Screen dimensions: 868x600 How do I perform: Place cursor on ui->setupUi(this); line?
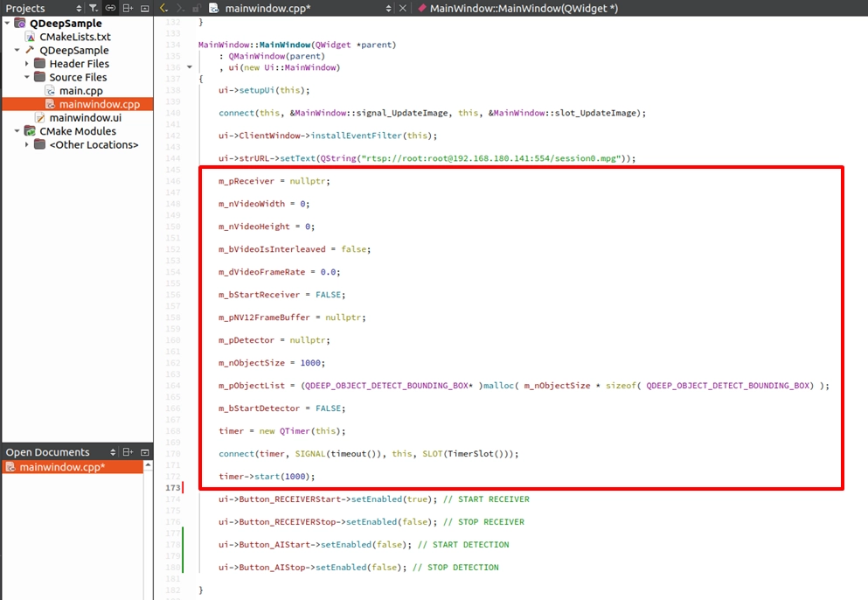click(x=264, y=90)
